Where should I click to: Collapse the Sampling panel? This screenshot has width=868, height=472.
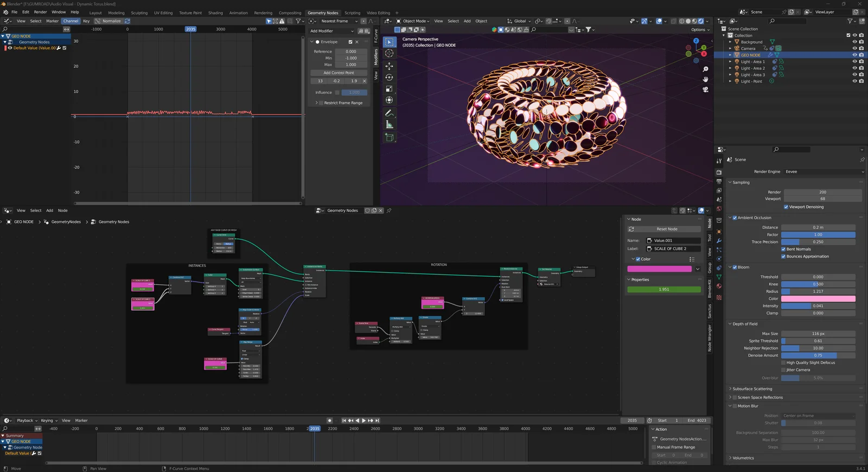[x=741, y=182]
